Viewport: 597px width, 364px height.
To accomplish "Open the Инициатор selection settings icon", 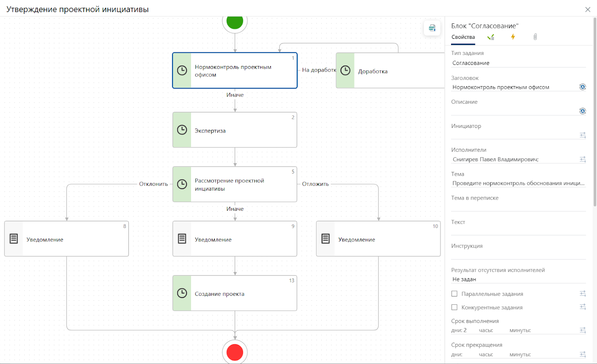I will coord(582,135).
